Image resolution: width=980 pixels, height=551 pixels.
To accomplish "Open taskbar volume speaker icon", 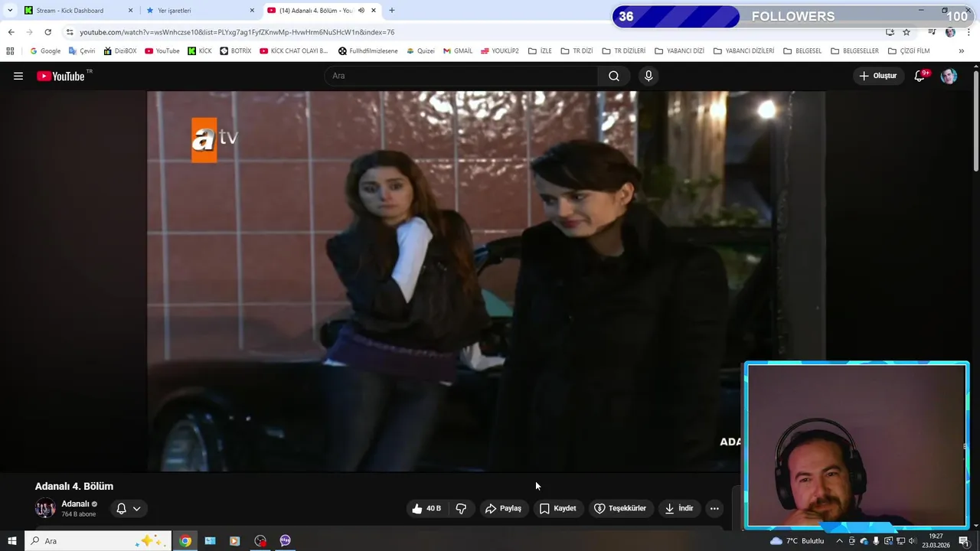I will pos(913,541).
